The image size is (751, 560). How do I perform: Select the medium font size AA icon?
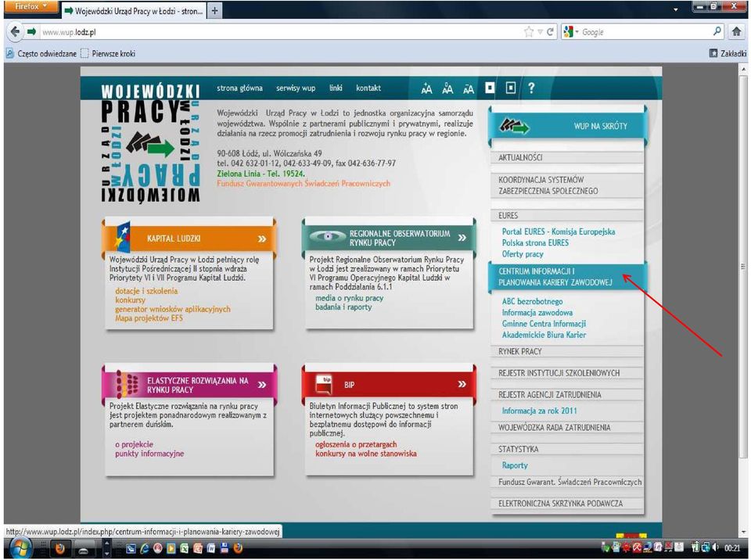[x=447, y=88]
